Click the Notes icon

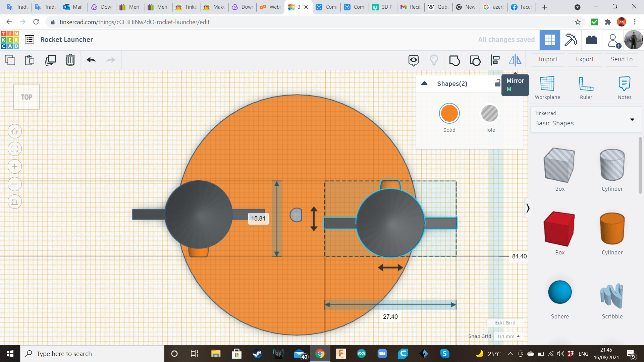(x=624, y=87)
